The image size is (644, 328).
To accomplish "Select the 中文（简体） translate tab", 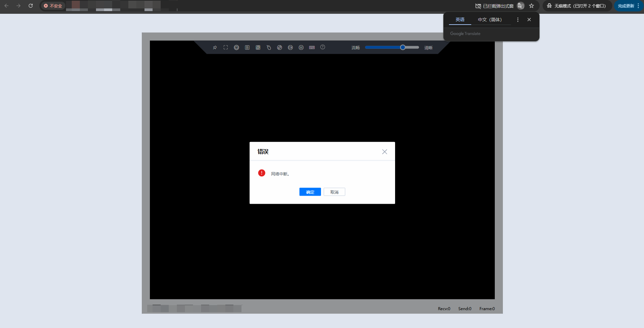I will [489, 20].
